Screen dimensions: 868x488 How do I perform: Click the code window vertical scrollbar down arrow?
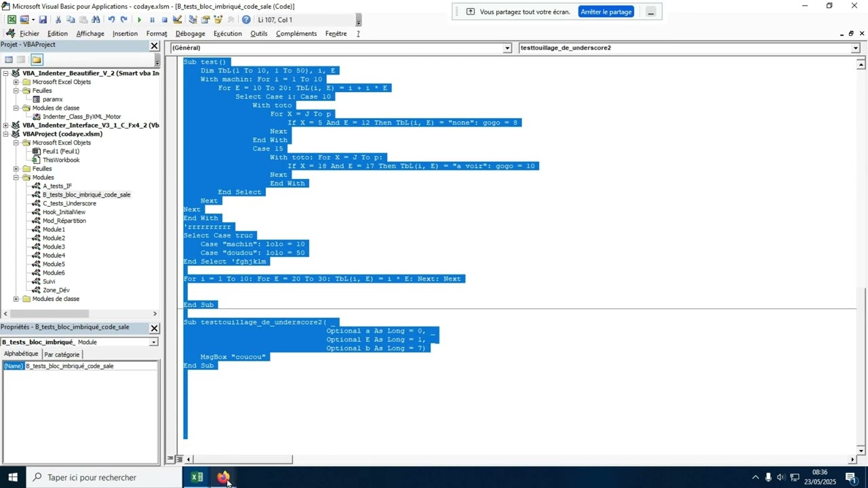pos(861,451)
